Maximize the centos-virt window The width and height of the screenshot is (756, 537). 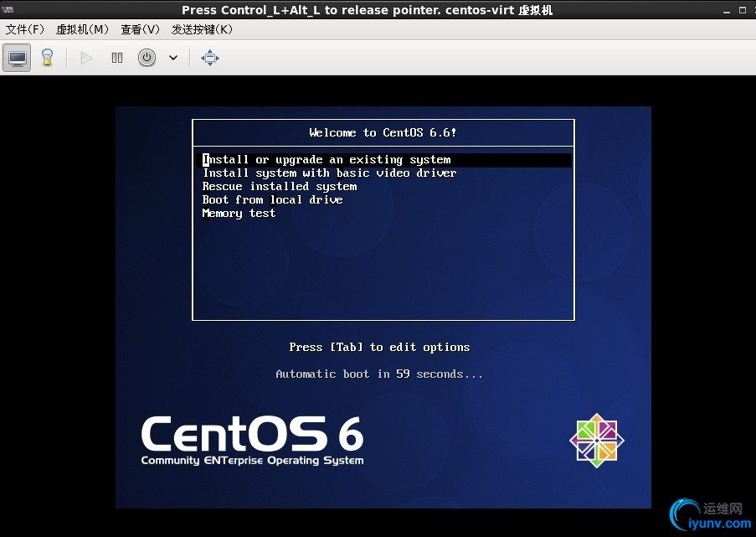(x=743, y=10)
